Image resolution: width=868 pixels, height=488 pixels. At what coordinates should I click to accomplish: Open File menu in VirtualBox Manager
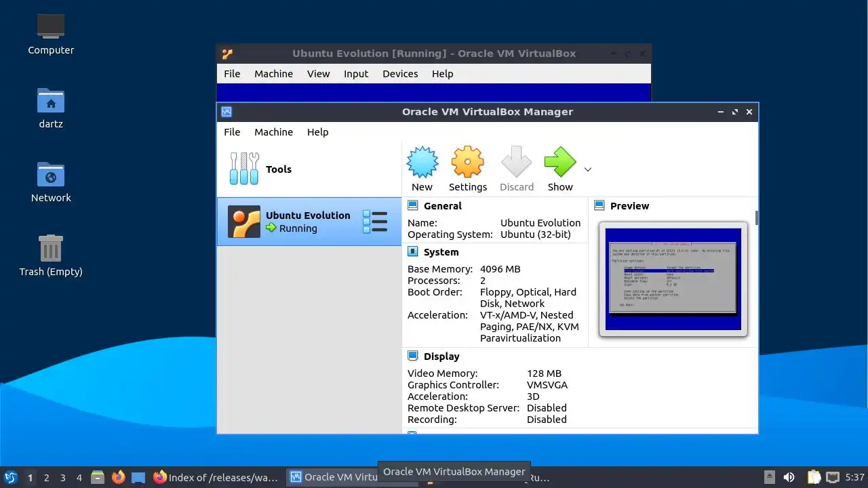232,132
